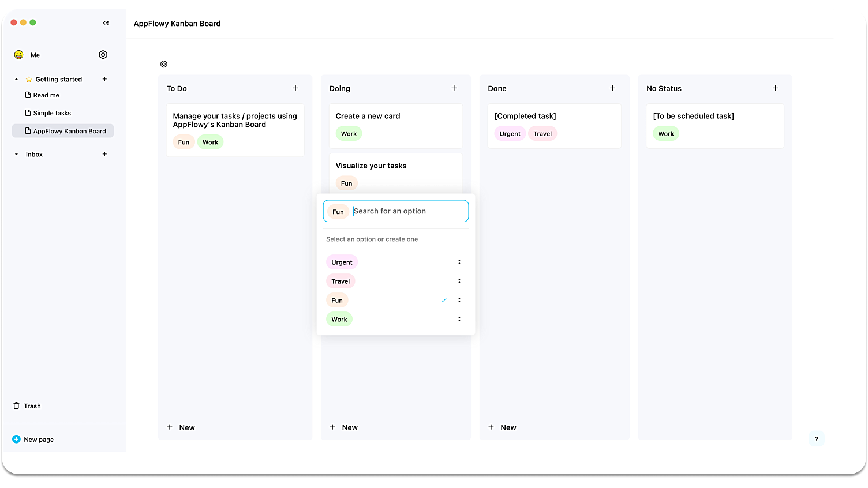Open the [To be scheduled task] card

pyautogui.click(x=715, y=126)
